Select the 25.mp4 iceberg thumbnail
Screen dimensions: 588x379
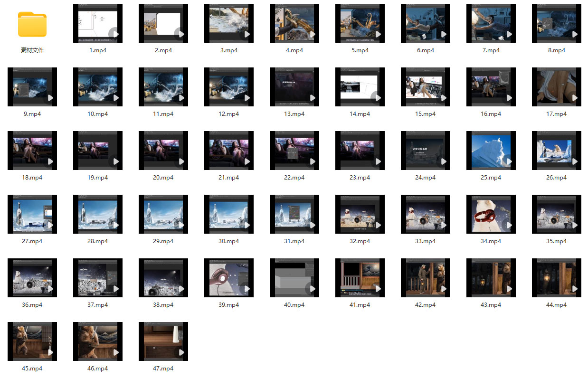491,151
